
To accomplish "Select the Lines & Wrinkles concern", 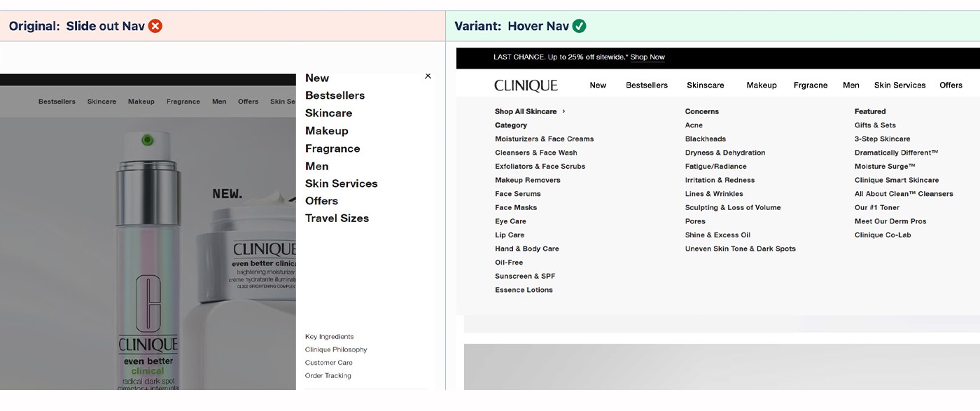I will tap(714, 194).
